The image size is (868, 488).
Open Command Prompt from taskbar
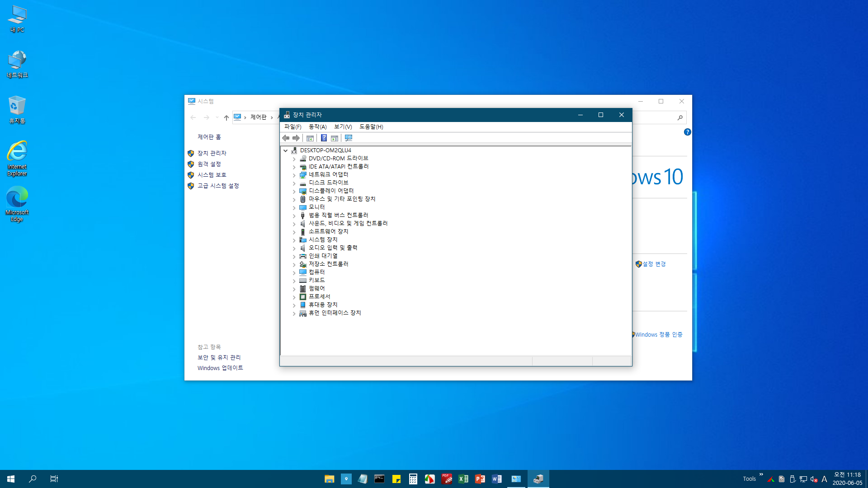(x=379, y=479)
